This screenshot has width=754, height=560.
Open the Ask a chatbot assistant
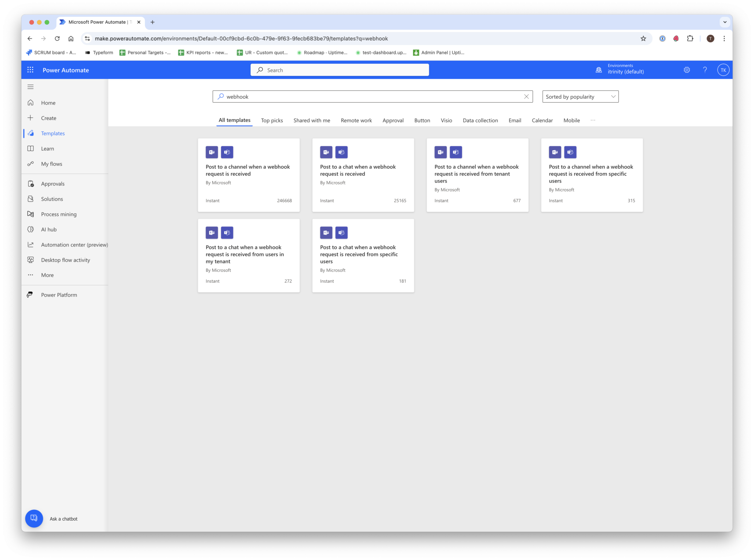(x=34, y=518)
